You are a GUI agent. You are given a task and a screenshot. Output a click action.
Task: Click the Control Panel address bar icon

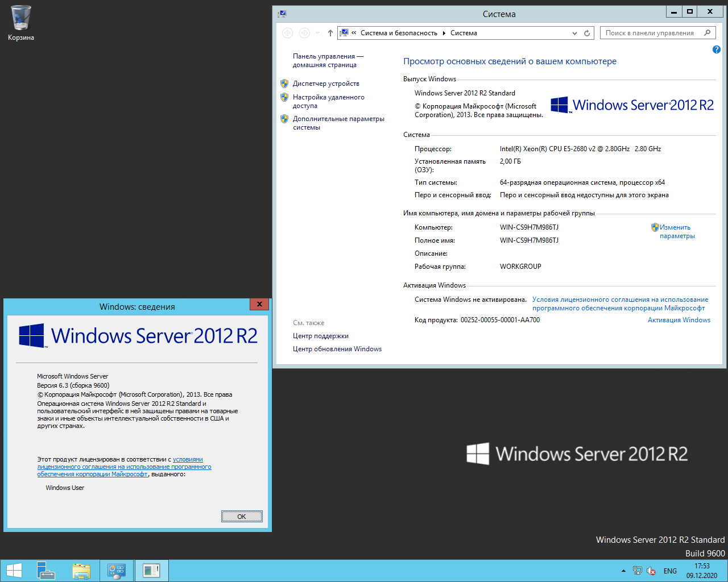point(344,33)
